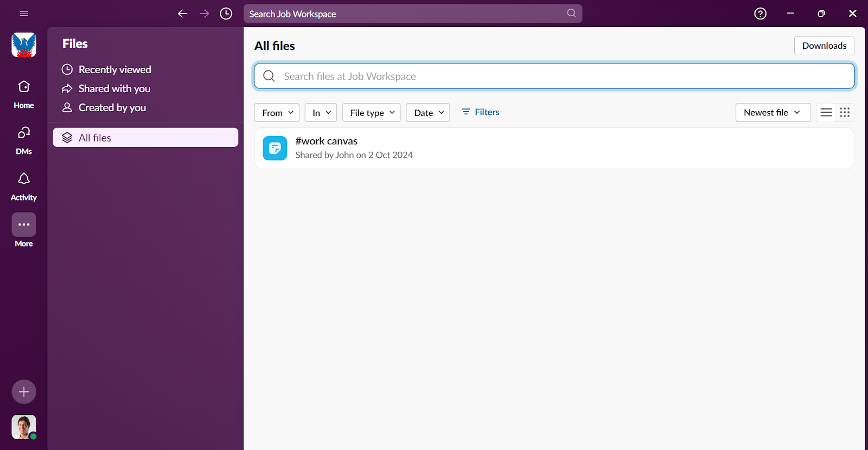Click the Downloads button
This screenshot has width=868, height=450.
(x=824, y=46)
